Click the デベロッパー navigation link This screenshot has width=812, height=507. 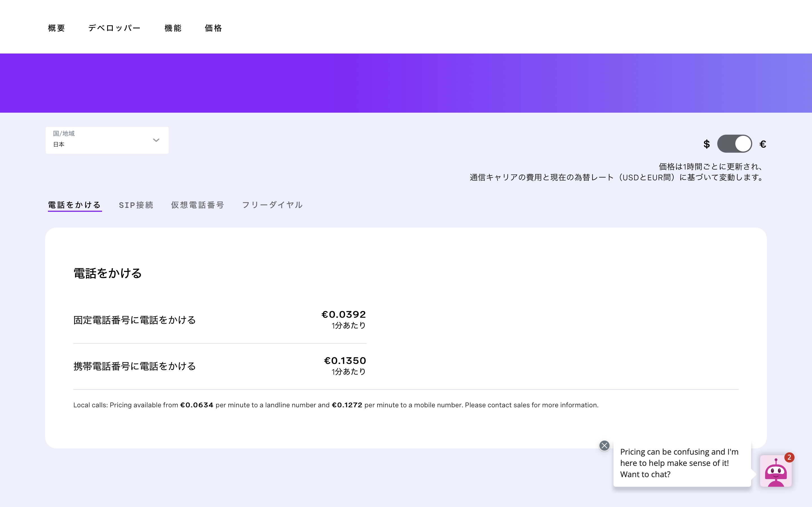pos(114,28)
